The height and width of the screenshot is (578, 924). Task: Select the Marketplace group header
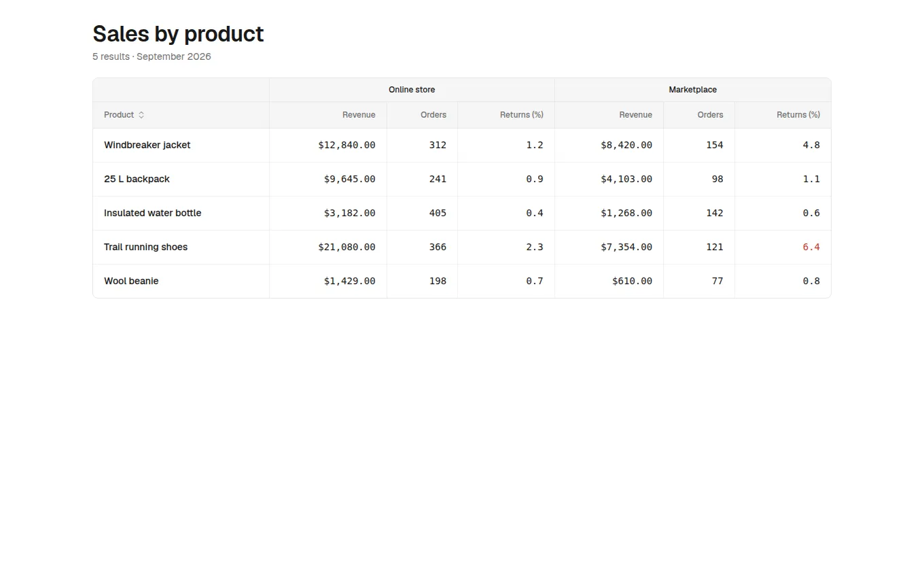pyautogui.click(x=693, y=90)
